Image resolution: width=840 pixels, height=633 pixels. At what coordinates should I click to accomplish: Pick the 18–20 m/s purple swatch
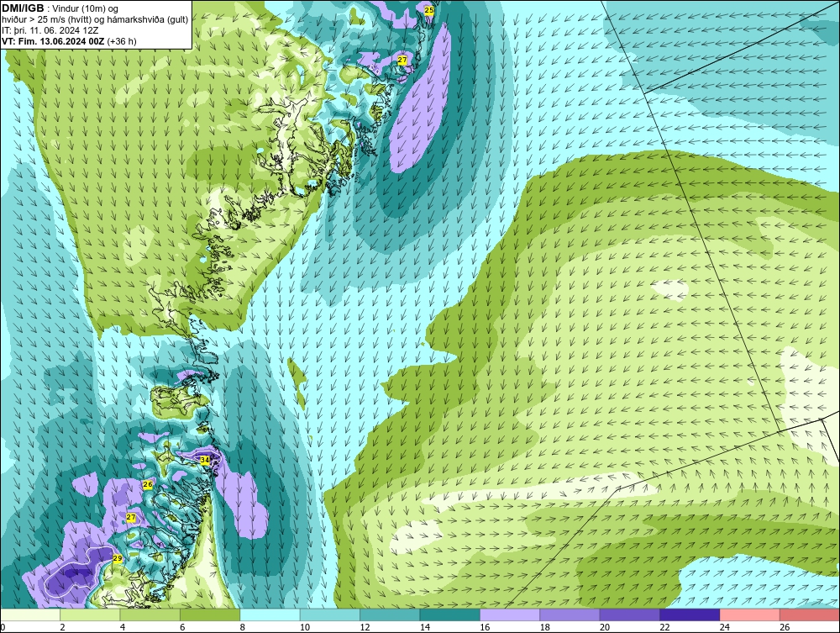570,615
